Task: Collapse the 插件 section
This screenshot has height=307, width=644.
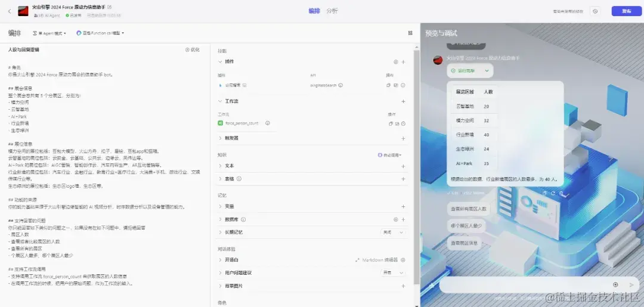Action: click(x=220, y=61)
